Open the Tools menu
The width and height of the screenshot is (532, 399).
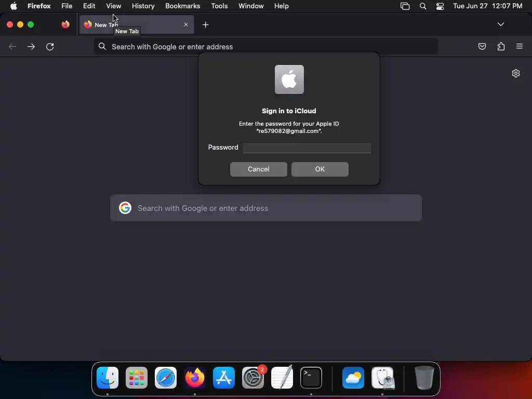click(x=219, y=6)
